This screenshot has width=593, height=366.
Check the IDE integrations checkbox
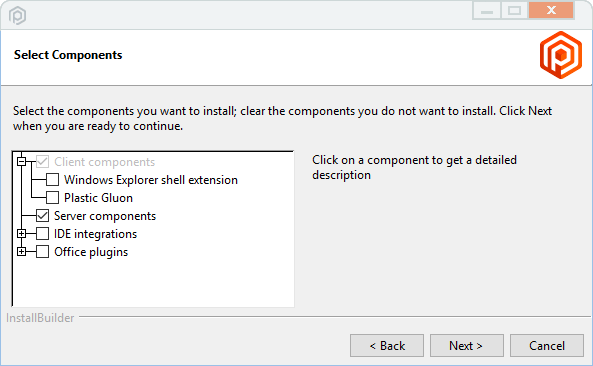[42, 234]
